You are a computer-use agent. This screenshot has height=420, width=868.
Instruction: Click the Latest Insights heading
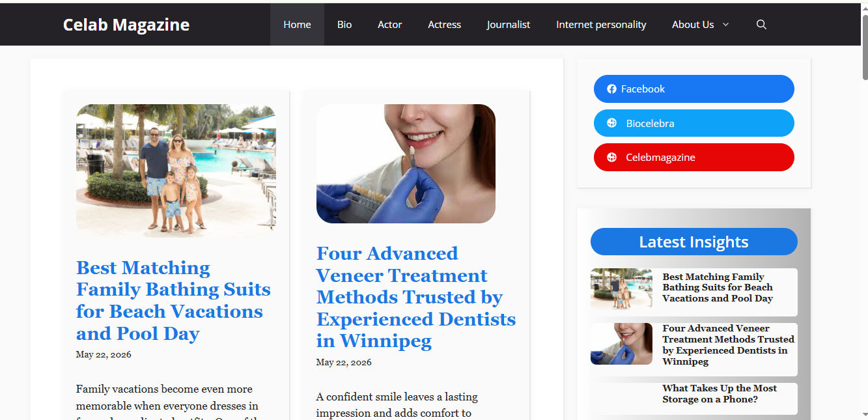coord(694,242)
